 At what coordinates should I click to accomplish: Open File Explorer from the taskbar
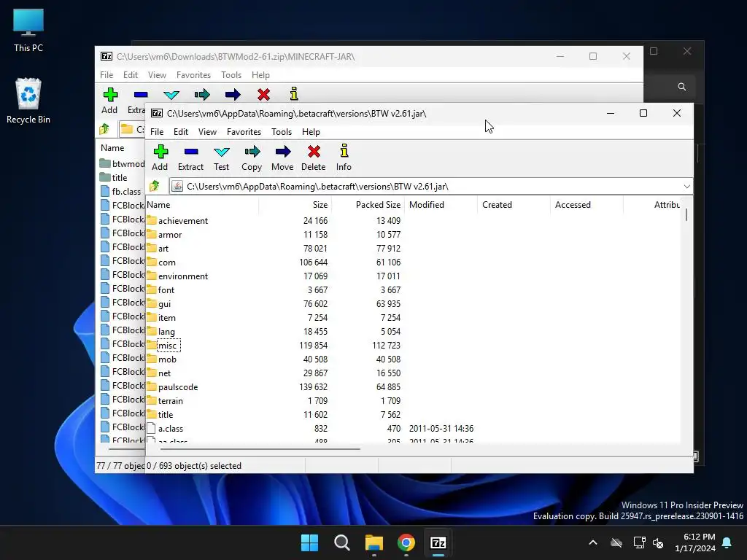tap(374, 542)
